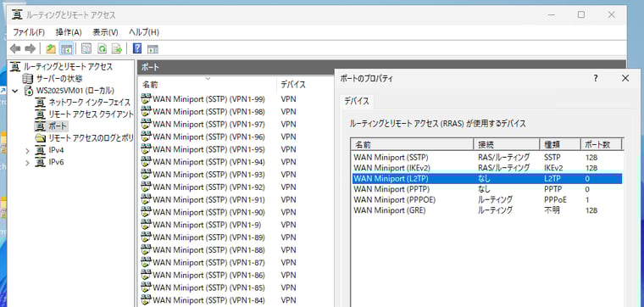Open the ファイル(F) menu
644x307 pixels.
coord(29,32)
